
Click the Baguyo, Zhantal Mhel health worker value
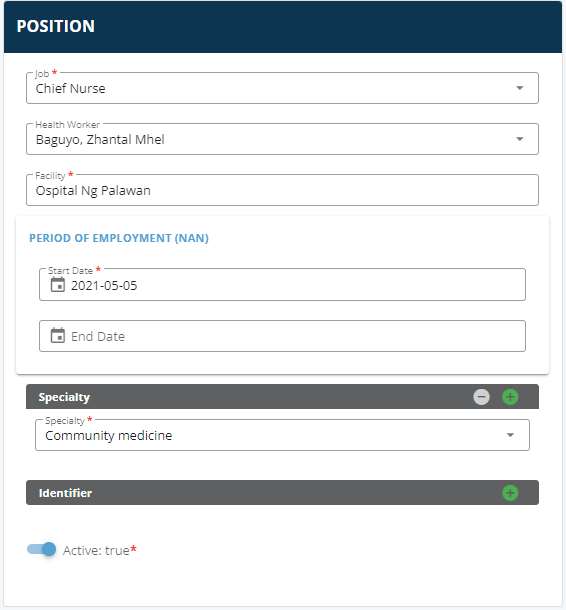[x=100, y=139]
